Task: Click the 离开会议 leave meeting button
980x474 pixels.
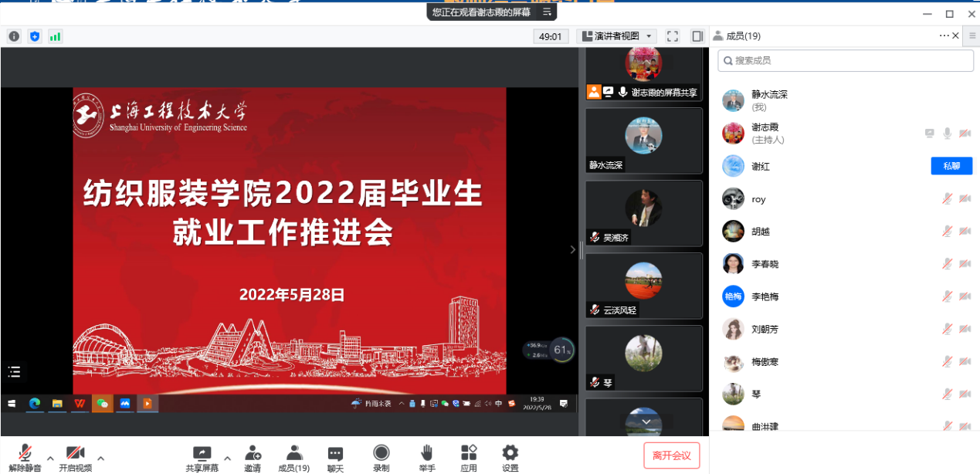Action: [671, 455]
